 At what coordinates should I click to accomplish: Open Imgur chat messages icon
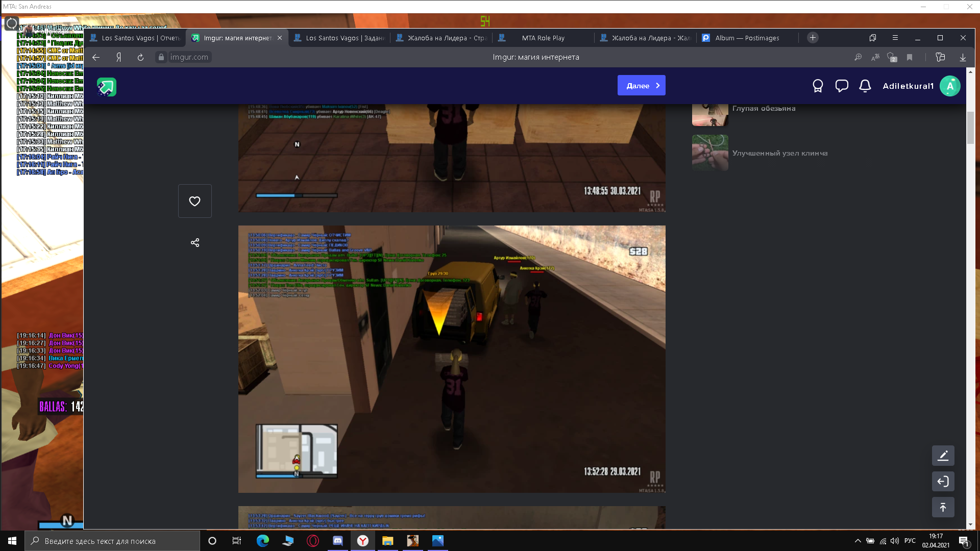[x=841, y=86]
